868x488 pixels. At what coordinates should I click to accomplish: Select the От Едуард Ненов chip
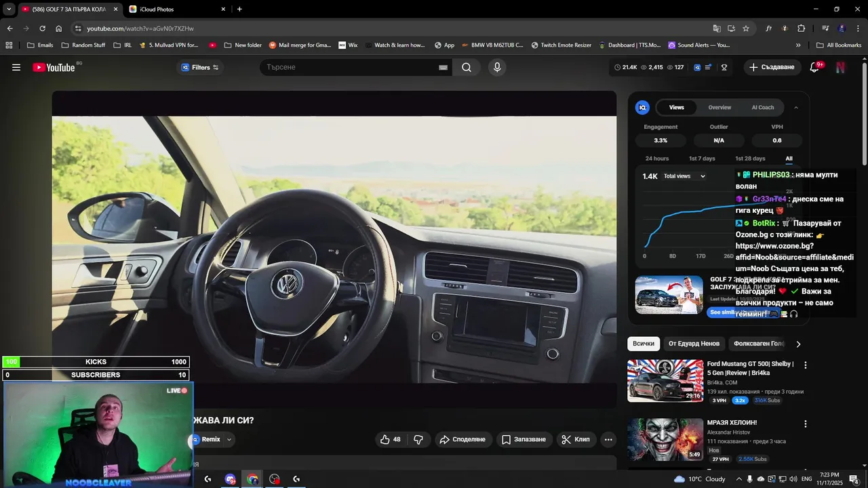pos(694,344)
